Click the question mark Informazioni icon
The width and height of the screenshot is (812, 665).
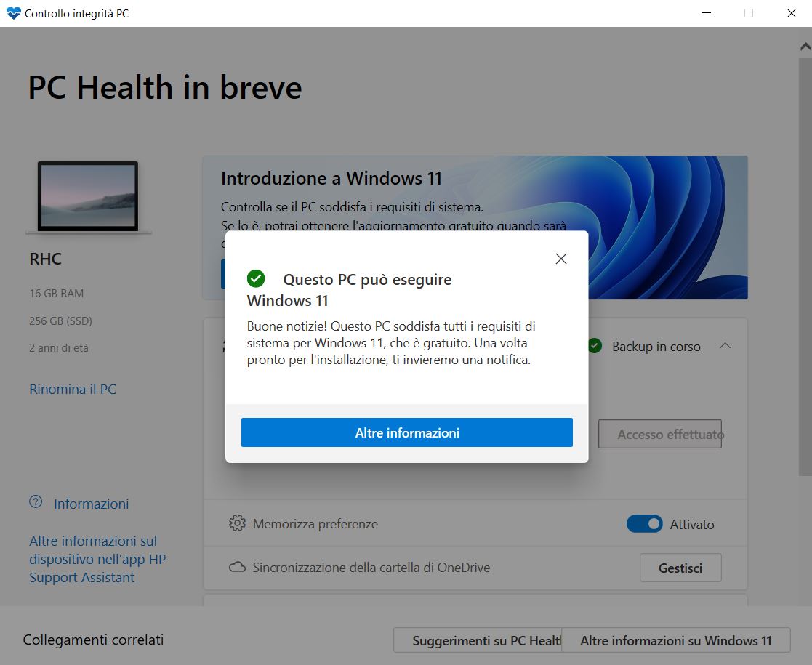pyautogui.click(x=36, y=502)
